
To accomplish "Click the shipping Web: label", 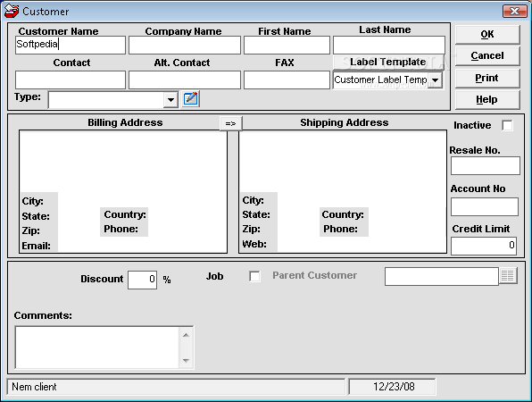I will coord(254,244).
